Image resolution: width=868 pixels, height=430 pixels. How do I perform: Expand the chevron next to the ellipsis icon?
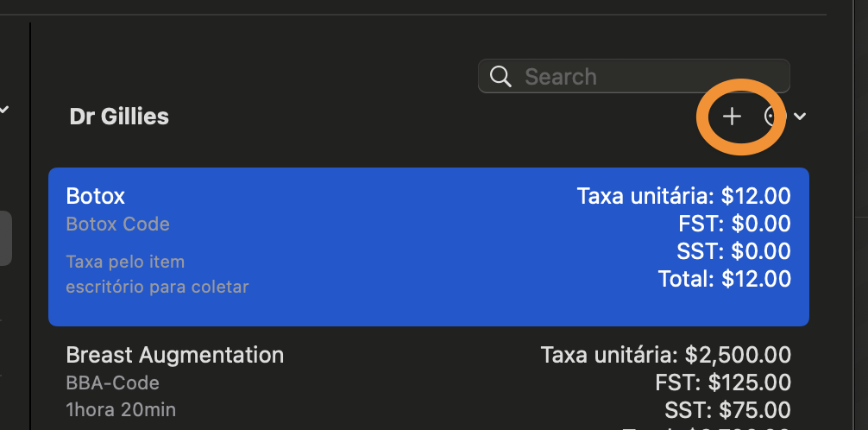tap(800, 117)
